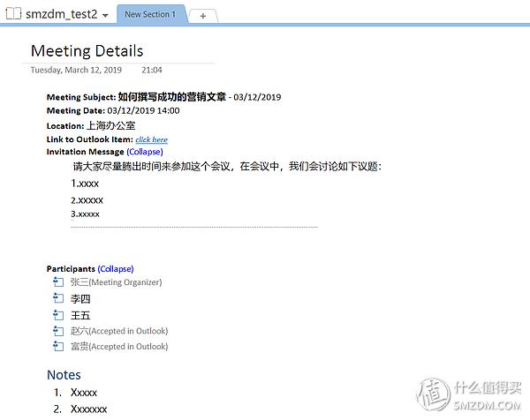Screen dimensions: 530x420
Task: Select participant 张三(Meeting Organizer)
Action: 116,282
